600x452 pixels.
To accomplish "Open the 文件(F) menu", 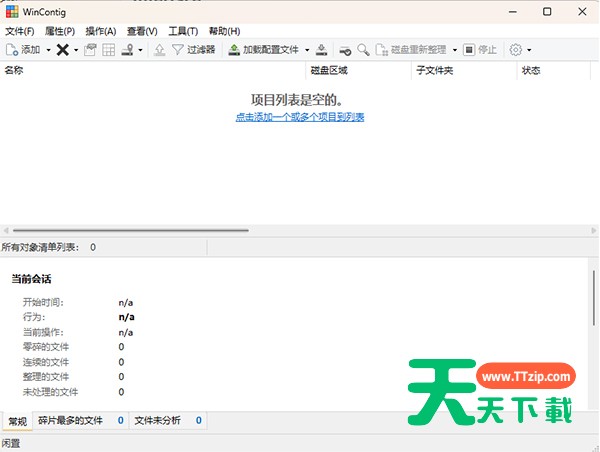I will tap(20, 31).
